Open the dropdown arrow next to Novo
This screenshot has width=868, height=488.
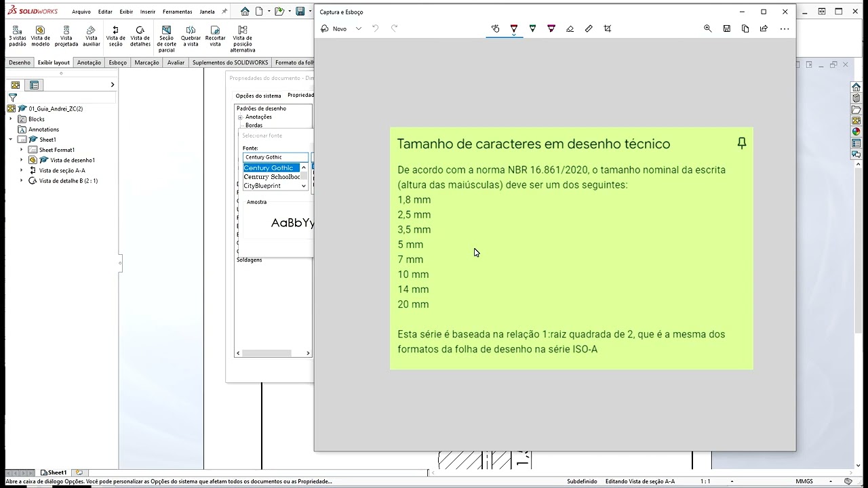point(359,28)
